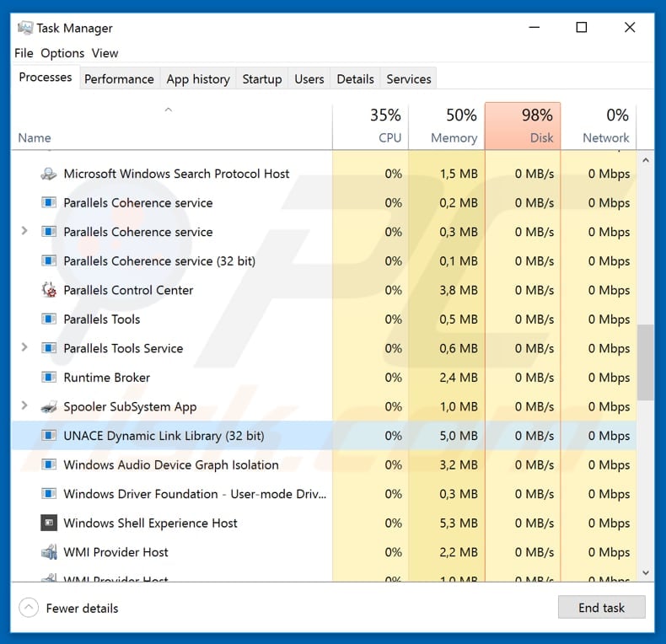Select the Runtime Broker process name

106,378
